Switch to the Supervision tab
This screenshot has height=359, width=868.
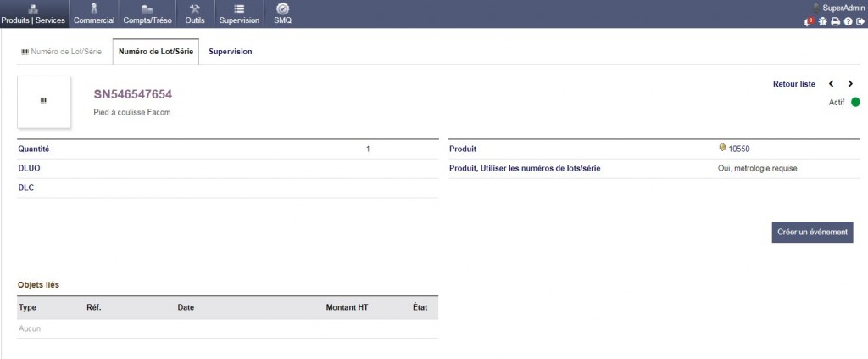point(231,52)
